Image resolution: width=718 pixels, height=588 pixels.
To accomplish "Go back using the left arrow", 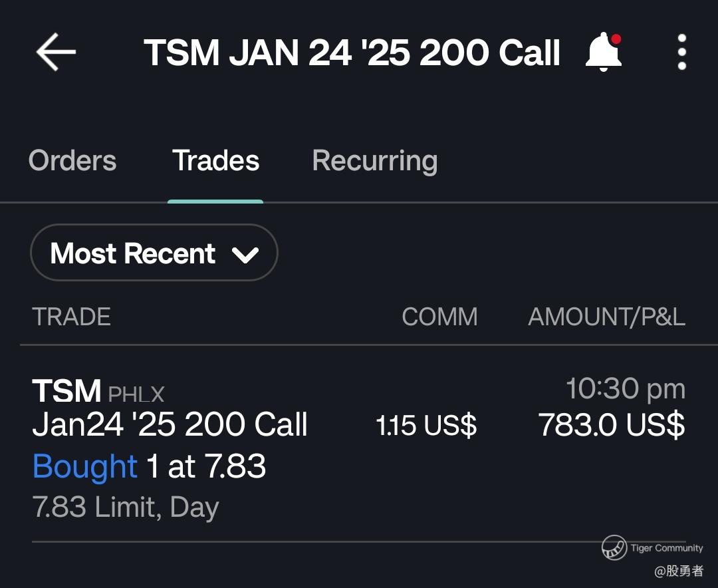I will (x=56, y=53).
